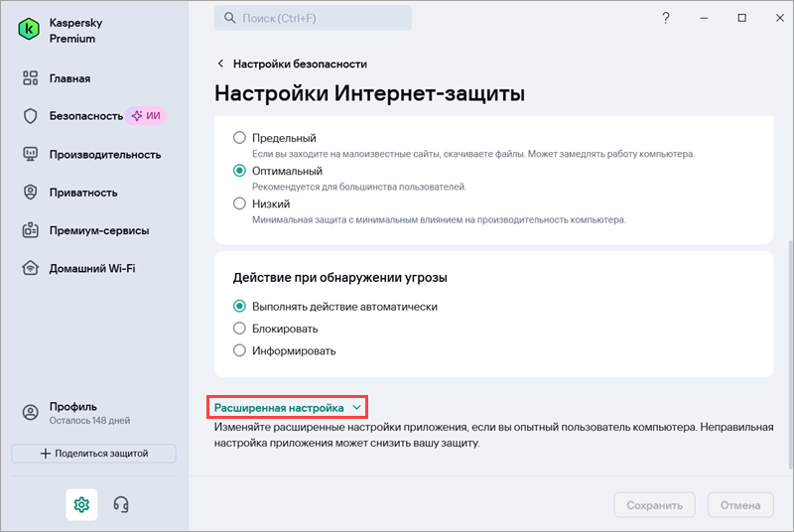
Task: Click the vertical scrollbar of settings
Action: [x=790, y=354]
